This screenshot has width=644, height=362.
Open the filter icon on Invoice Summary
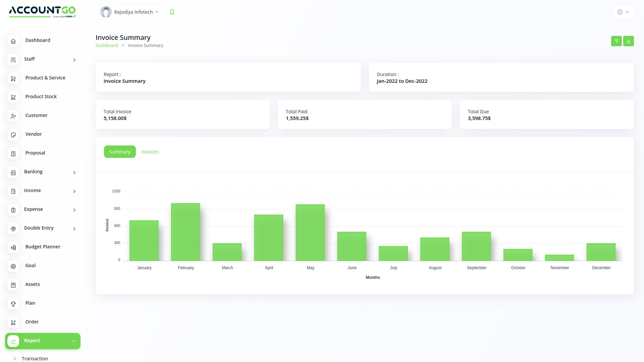coord(616,41)
